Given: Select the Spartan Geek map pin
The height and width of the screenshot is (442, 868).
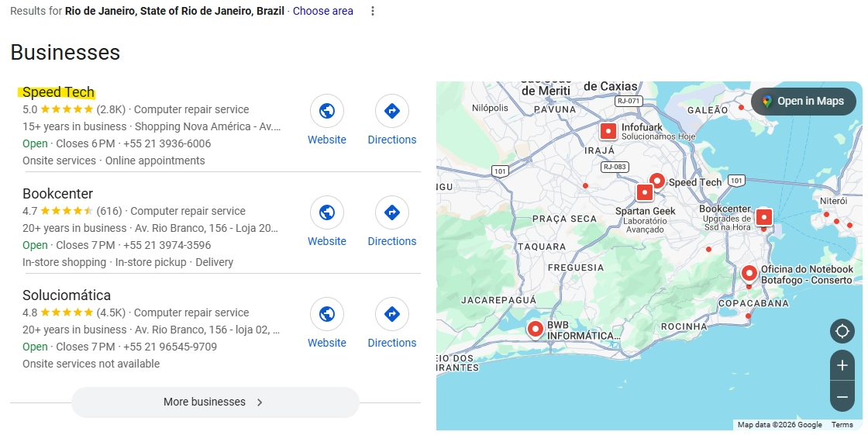Looking at the screenshot, I should tap(644, 193).
